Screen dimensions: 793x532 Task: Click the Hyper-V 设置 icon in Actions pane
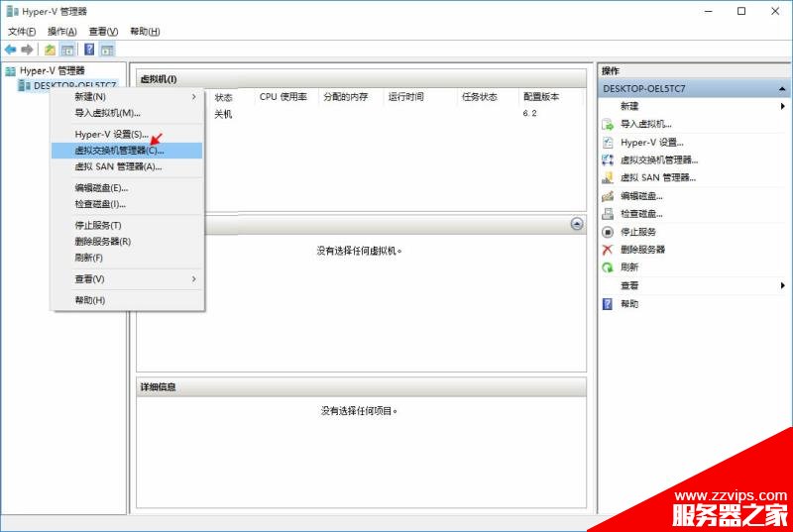pos(608,143)
